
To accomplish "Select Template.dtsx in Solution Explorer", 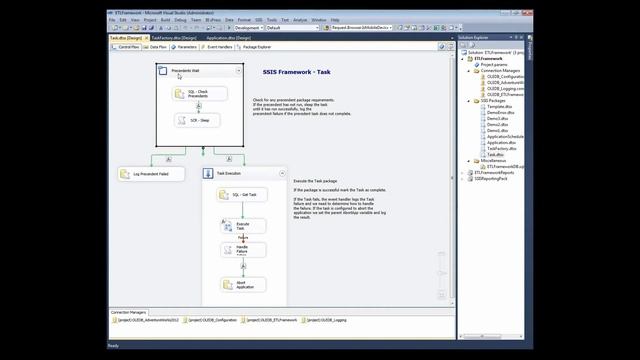I will (499, 107).
